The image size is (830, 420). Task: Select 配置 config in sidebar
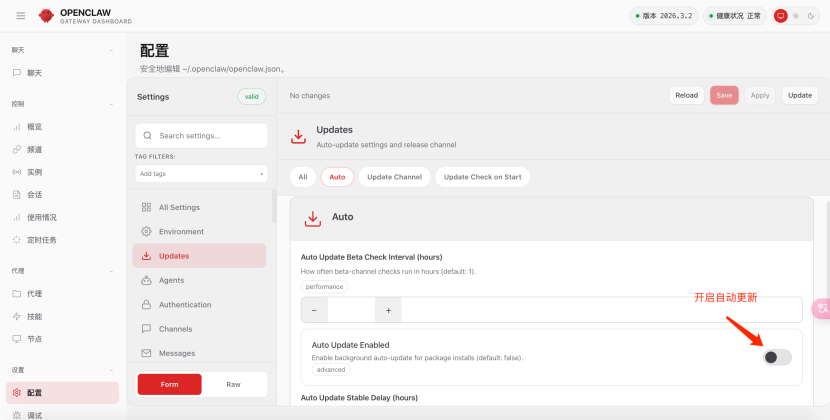coord(62,392)
